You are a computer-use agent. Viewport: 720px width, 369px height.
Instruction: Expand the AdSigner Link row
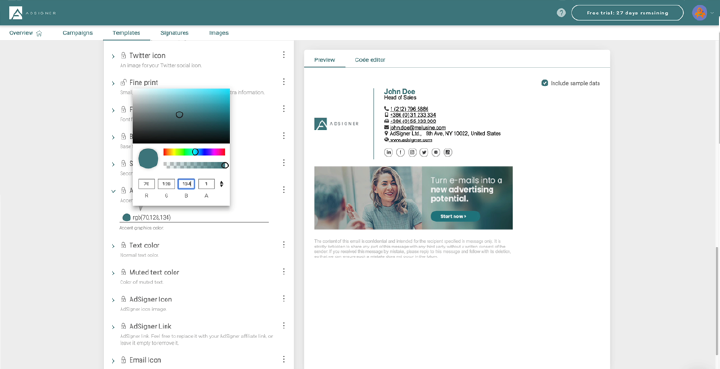click(113, 328)
